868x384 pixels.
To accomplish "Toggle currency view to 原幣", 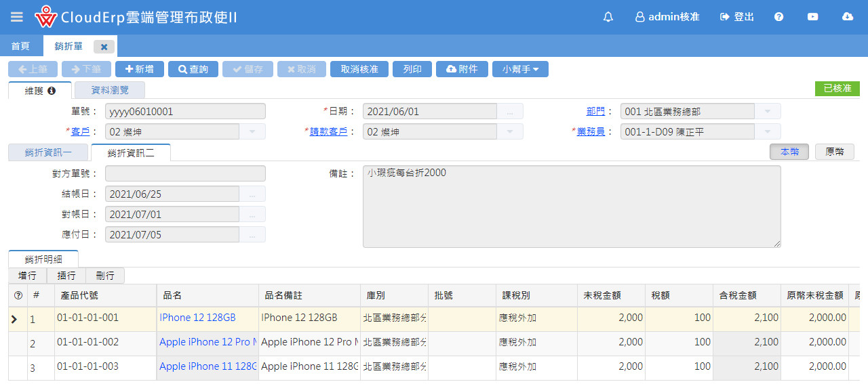I will pyautogui.click(x=835, y=152).
